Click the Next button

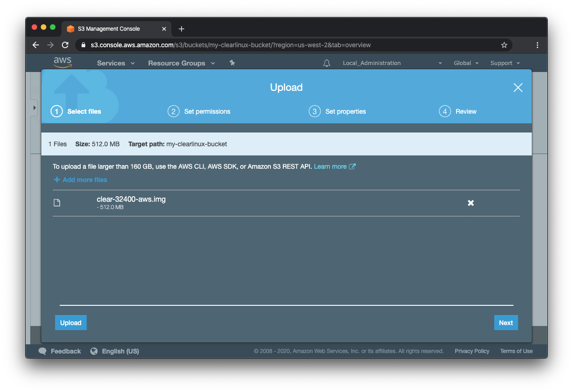click(x=506, y=323)
